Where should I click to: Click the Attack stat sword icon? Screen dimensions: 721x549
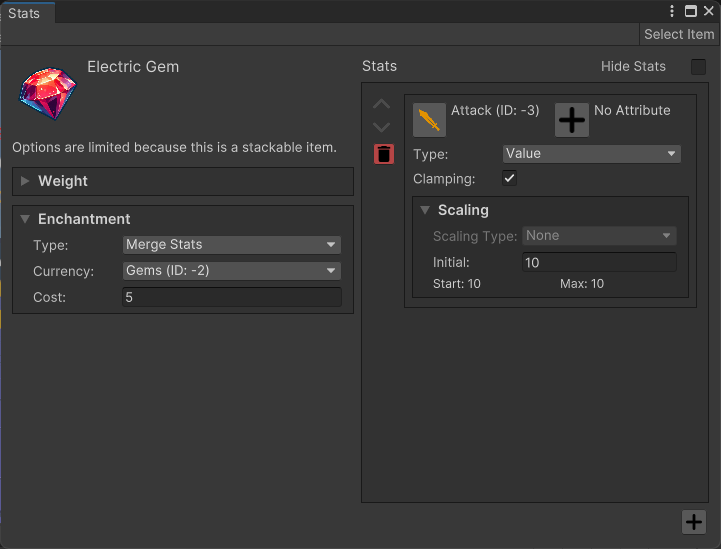click(429, 120)
